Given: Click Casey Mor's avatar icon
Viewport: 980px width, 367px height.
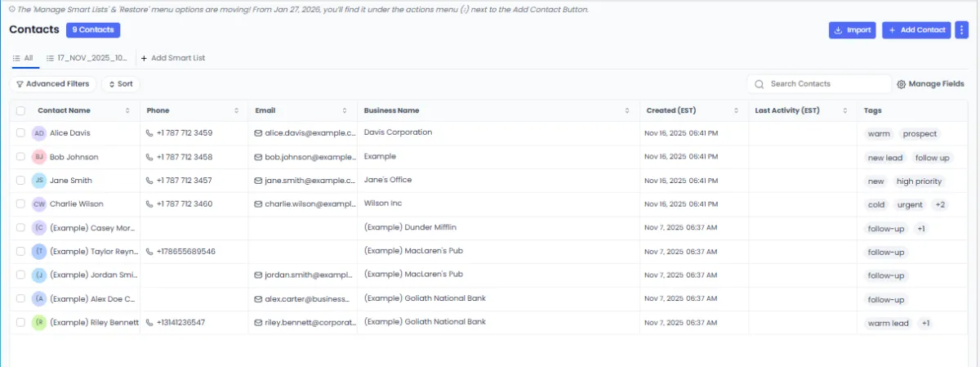Looking at the screenshot, I should 39,228.
